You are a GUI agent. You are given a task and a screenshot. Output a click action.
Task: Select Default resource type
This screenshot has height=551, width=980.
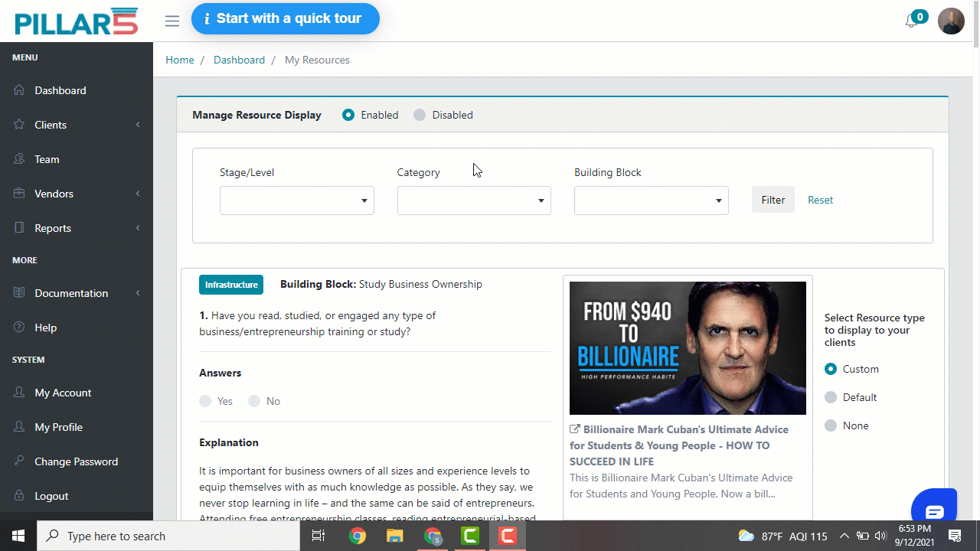tap(831, 397)
